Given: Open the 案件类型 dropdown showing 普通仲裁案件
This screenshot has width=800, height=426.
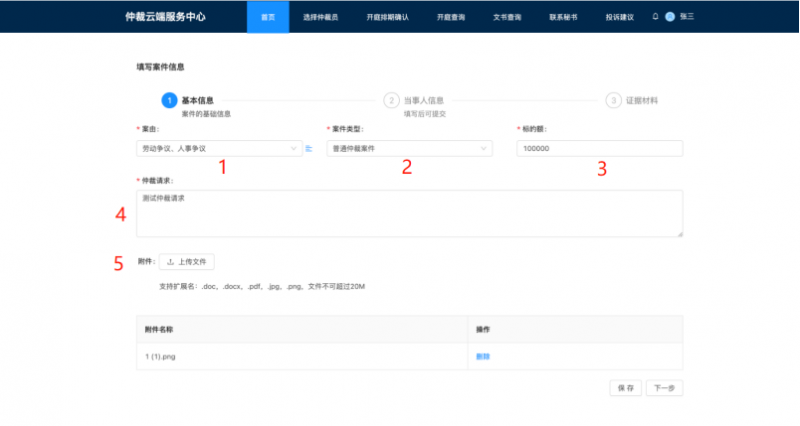Looking at the screenshot, I should point(409,148).
